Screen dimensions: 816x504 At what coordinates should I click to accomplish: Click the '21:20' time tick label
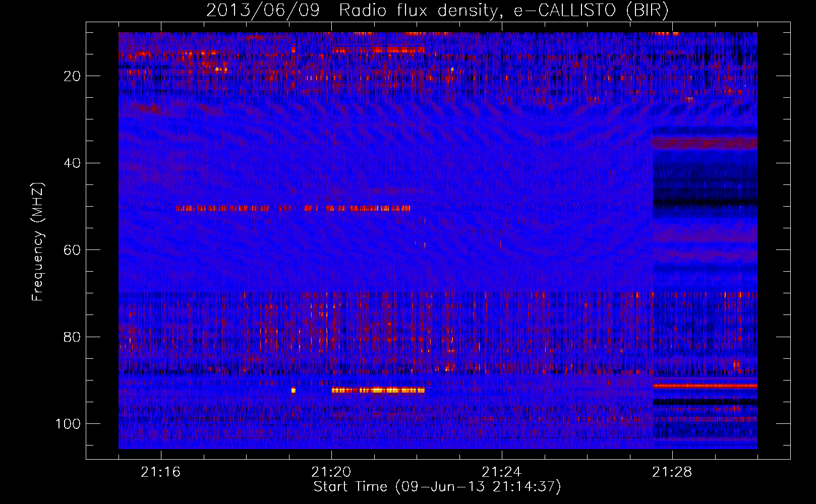[x=331, y=472]
